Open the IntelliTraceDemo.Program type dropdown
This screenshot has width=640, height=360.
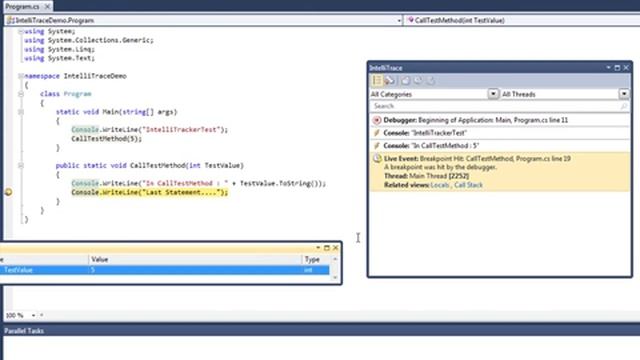click(x=399, y=20)
